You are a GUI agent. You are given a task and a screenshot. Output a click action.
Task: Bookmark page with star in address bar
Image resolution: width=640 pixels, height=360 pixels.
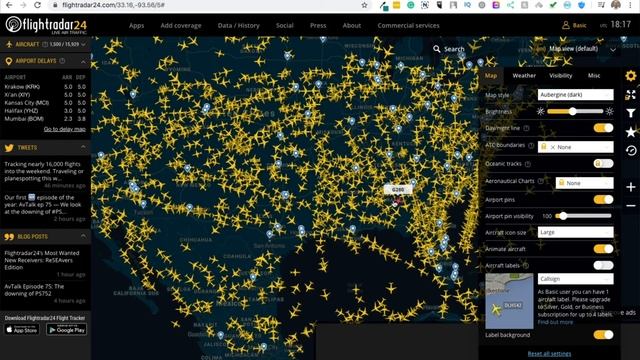364,5
